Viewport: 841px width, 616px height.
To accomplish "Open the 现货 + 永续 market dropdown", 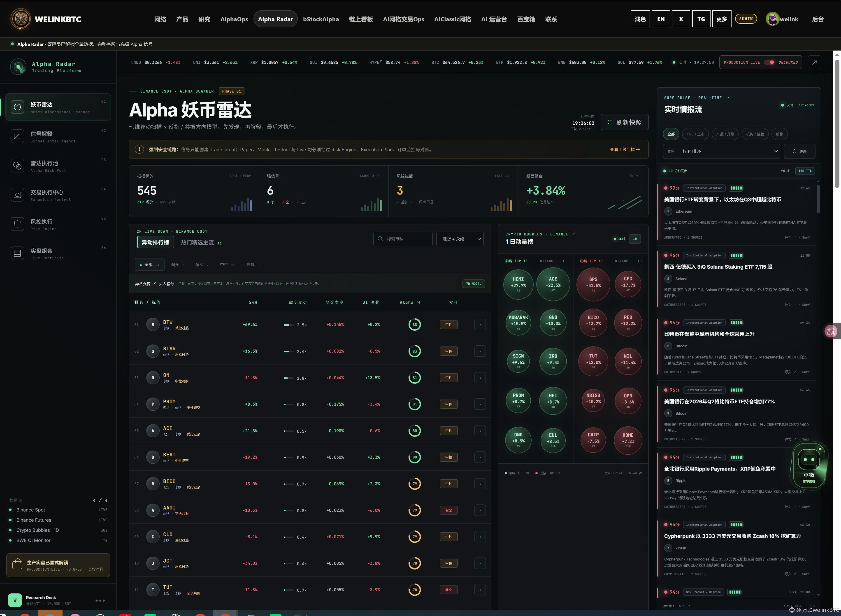I will click(460, 239).
